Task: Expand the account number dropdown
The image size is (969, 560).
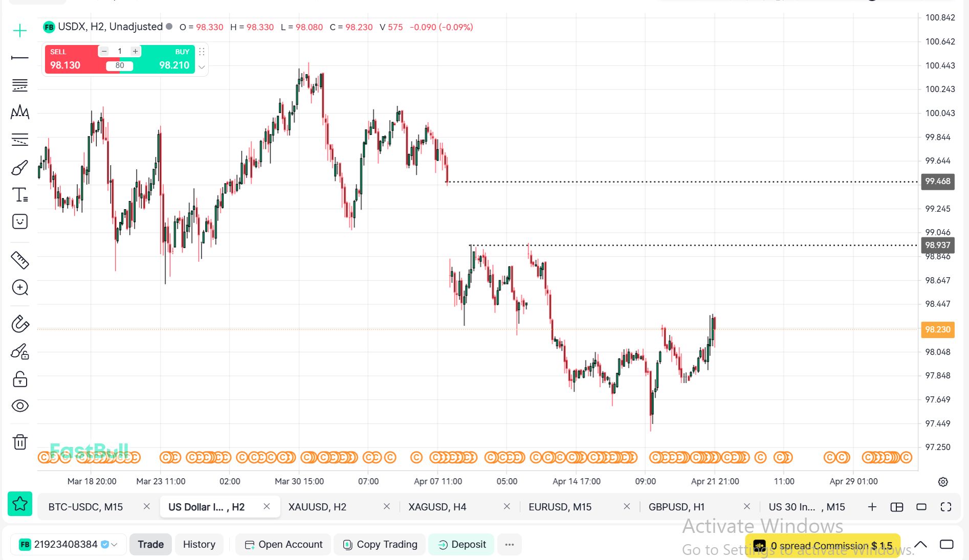Action: point(114,545)
